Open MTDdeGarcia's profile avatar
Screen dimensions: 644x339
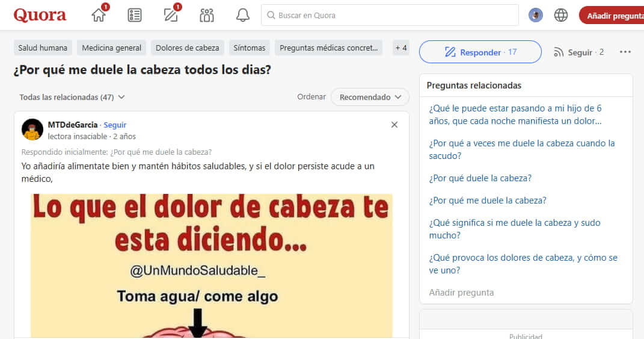coord(32,129)
